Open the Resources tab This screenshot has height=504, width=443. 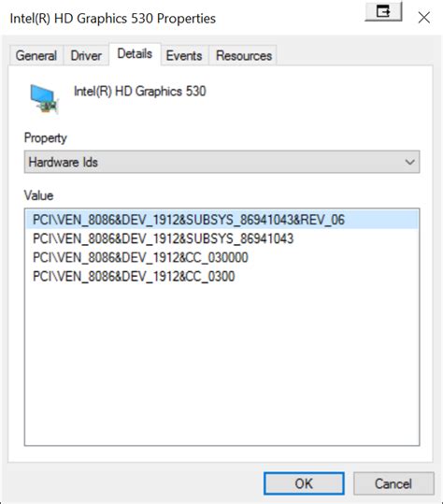(244, 55)
